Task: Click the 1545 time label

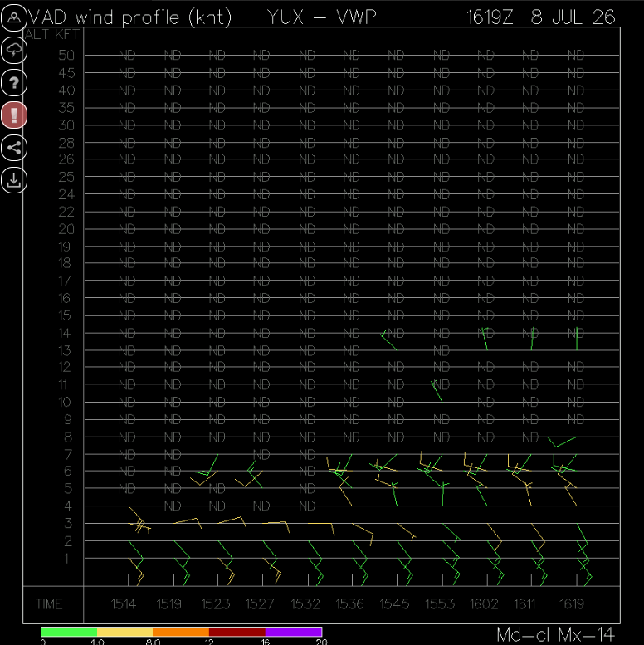Action: (x=394, y=603)
